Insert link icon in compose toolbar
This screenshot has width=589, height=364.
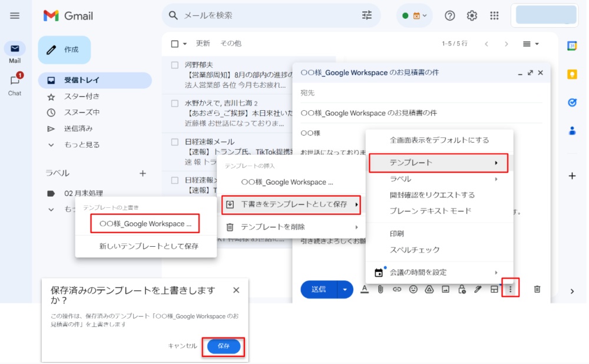point(396,289)
